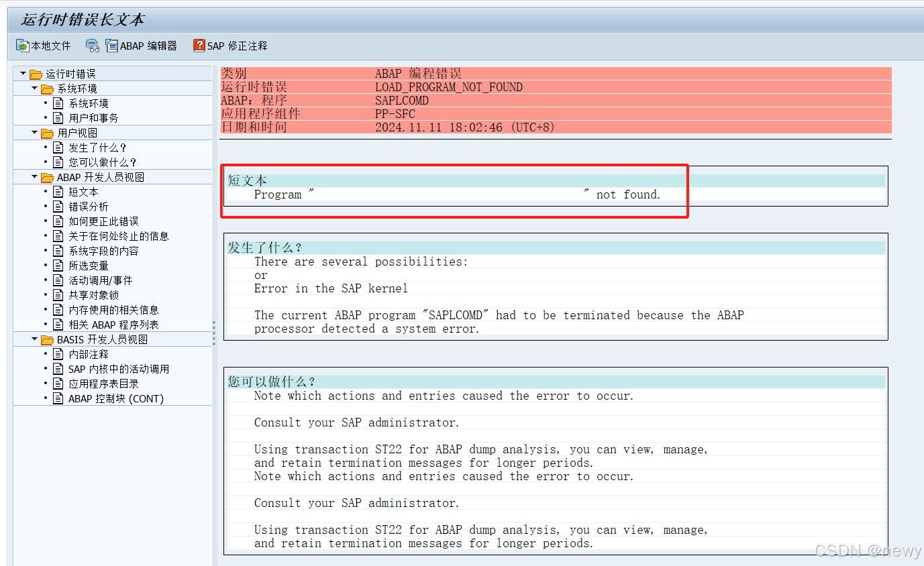Click document icon of 相关 ABAP 程序列表
924x566 pixels.
[x=58, y=325]
